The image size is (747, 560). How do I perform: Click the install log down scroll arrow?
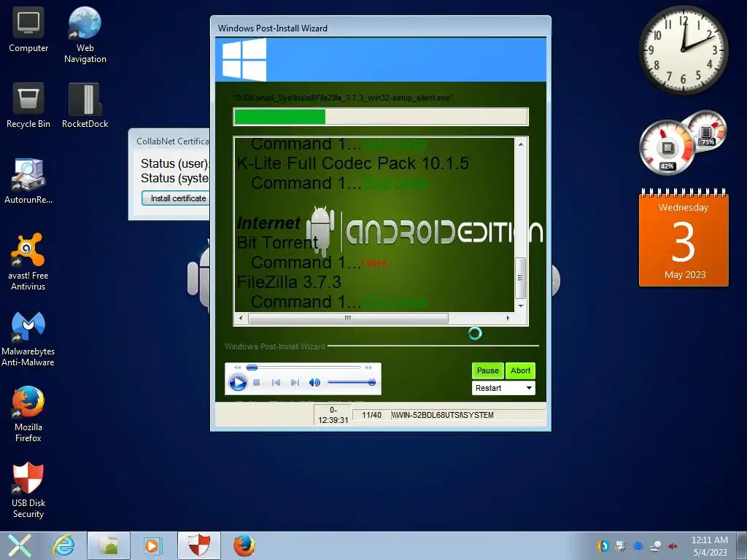(x=521, y=306)
